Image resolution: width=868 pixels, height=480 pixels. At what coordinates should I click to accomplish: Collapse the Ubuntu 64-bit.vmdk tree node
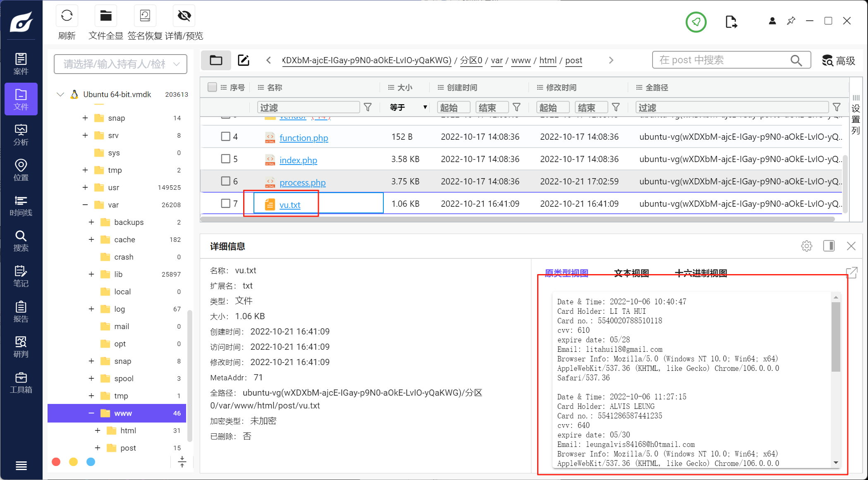60,94
